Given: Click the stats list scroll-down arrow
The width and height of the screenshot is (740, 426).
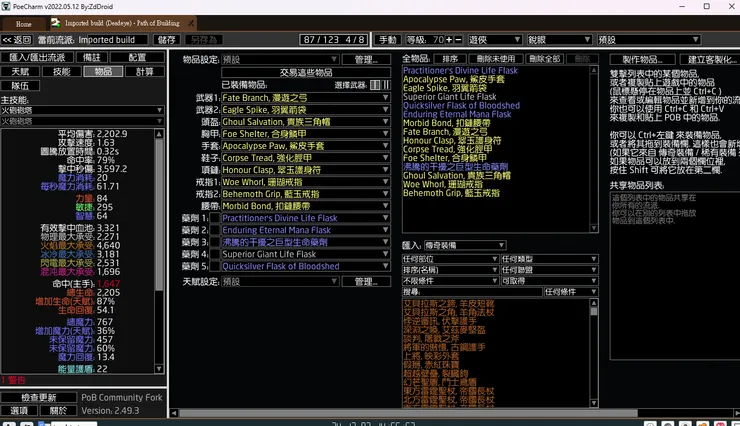Looking at the screenshot, I should pyautogui.click(x=159, y=368).
